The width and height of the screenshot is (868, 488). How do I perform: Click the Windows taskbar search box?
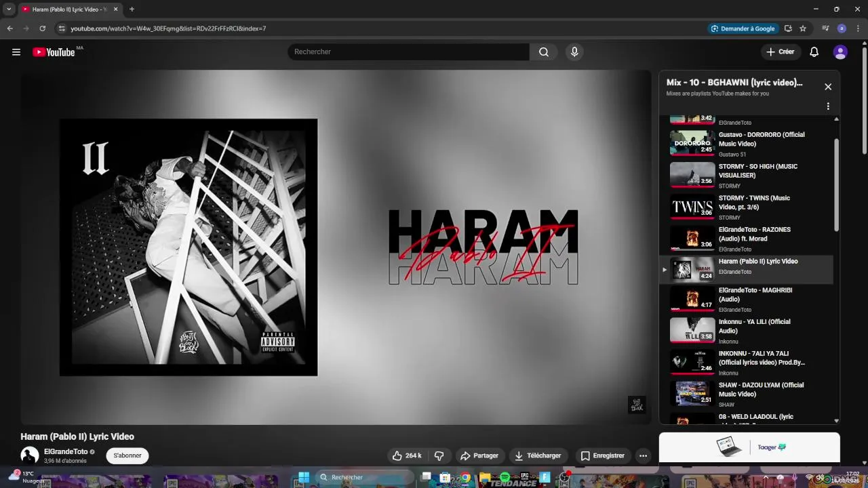point(365,477)
